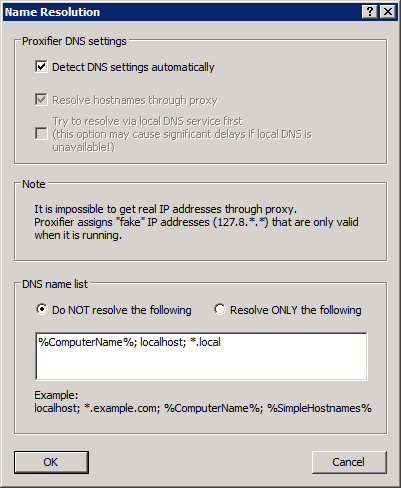The width and height of the screenshot is (401, 488).
Task: Click %ComputerName% entry in name list
Action: click(86, 342)
